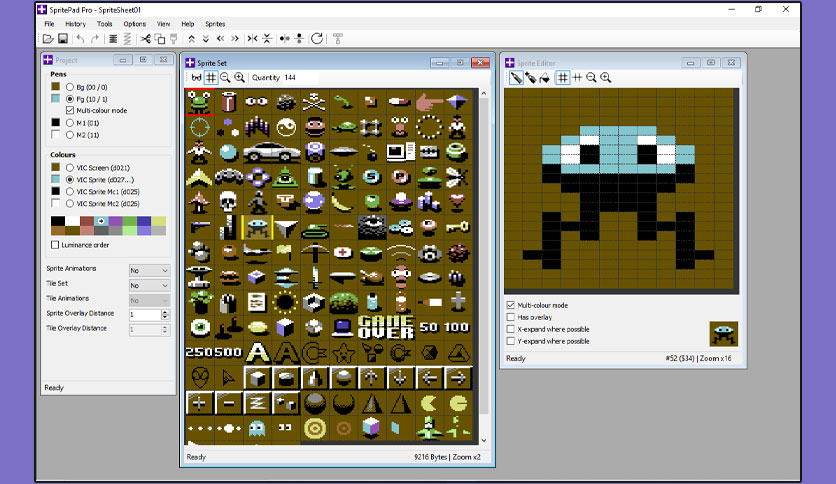Select VIC Screen (d021) colour radio
The height and width of the screenshot is (484, 836).
pos(70,167)
